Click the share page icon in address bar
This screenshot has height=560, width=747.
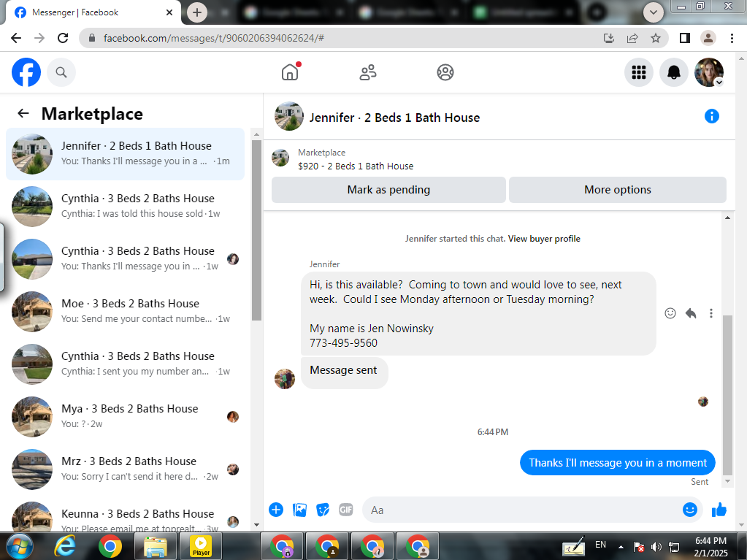pyautogui.click(x=632, y=38)
